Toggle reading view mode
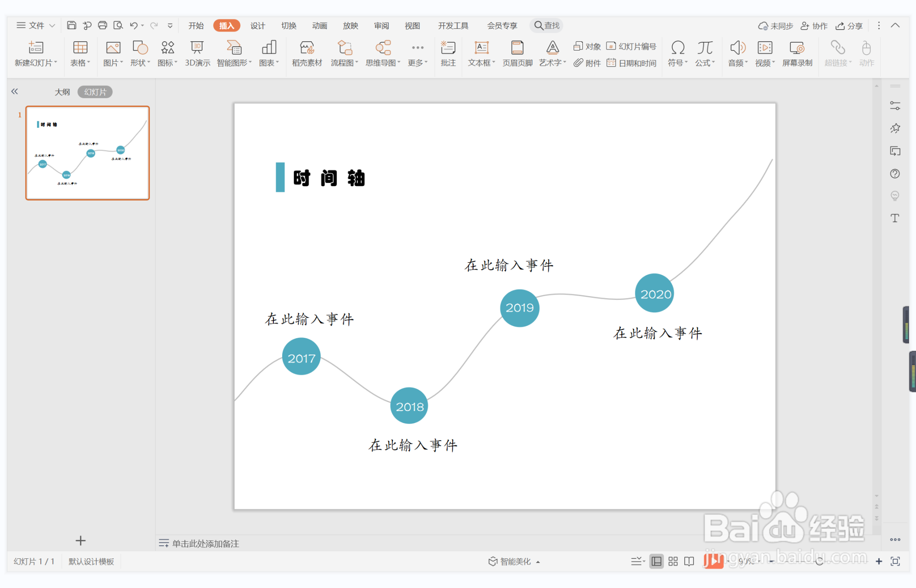This screenshot has height=588, width=916. (x=689, y=562)
